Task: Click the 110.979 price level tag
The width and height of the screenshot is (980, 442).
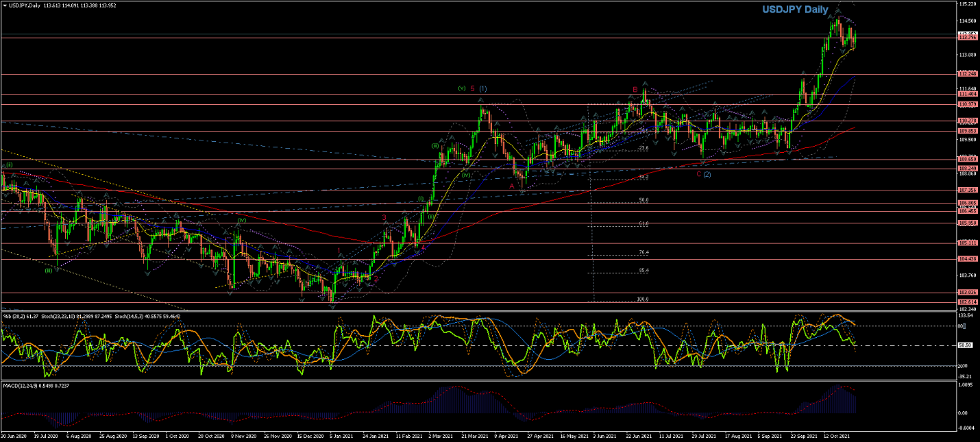Action: [967, 104]
